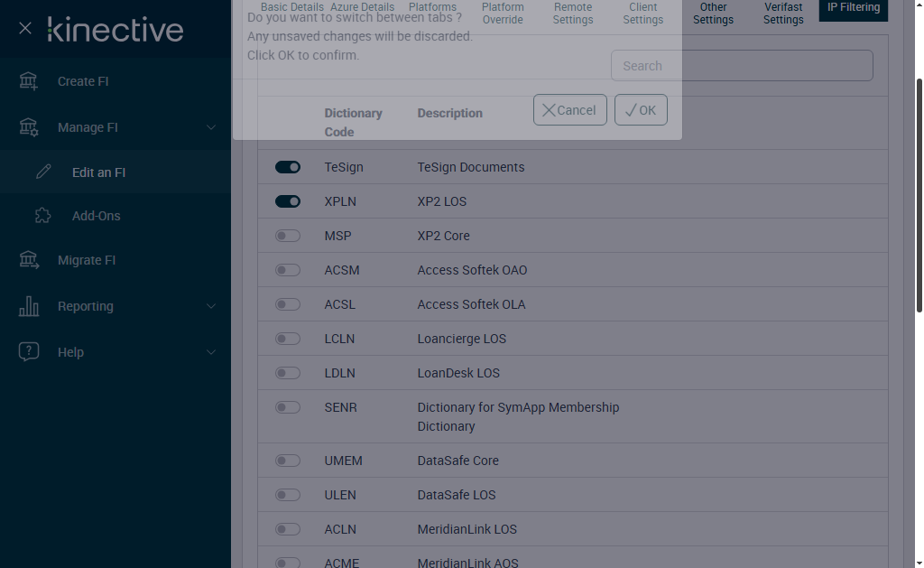Expand the Reporting menu chevron
This screenshot has height=568, width=924.
(210, 306)
